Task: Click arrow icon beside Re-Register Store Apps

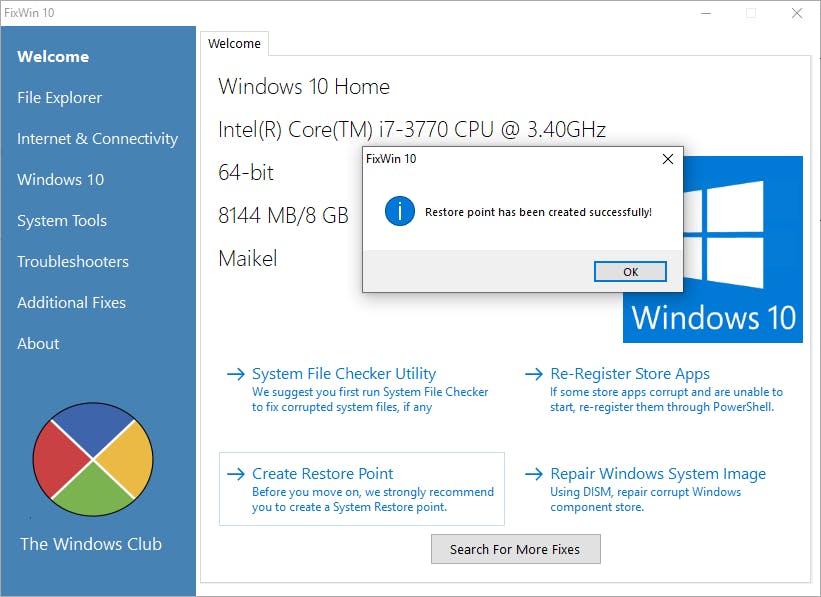Action: point(534,374)
